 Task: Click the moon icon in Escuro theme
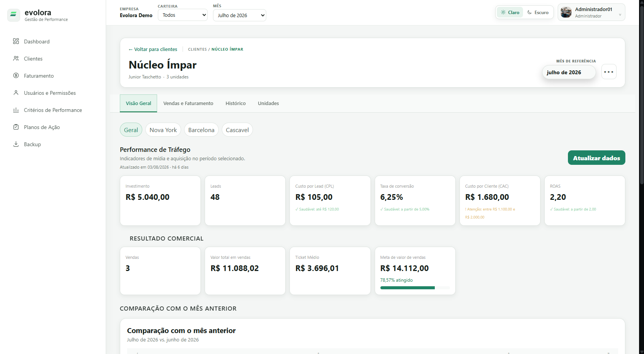pyautogui.click(x=530, y=12)
